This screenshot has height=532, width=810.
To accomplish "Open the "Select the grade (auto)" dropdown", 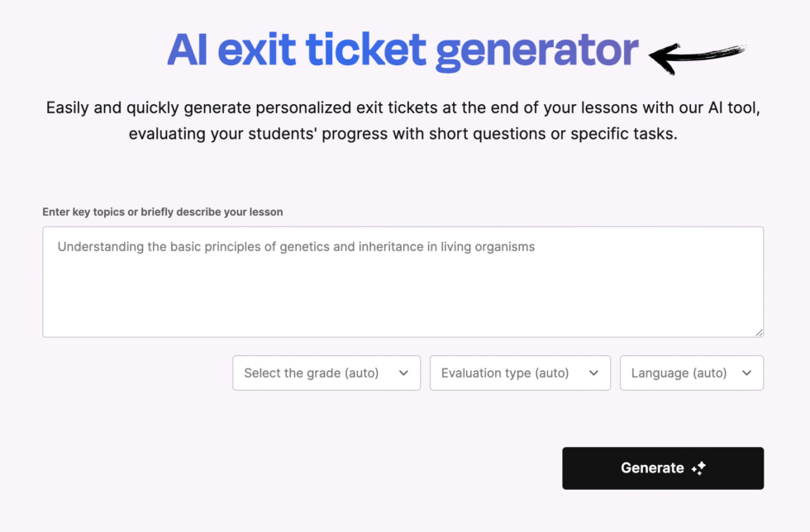I will coord(326,373).
